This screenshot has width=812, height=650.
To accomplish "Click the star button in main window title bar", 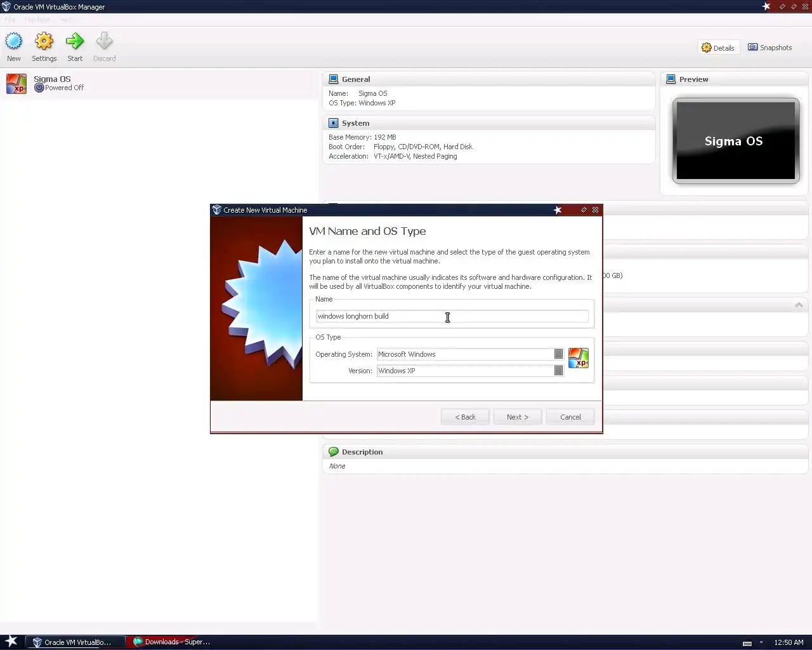I will (766, 6).
